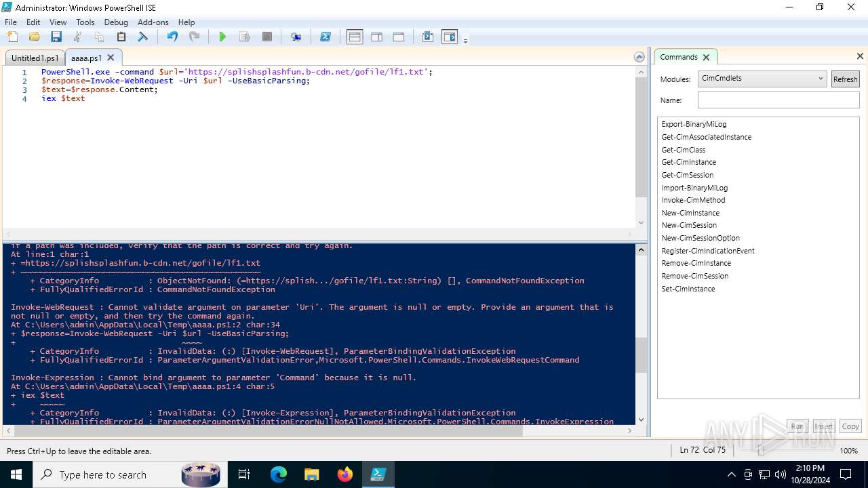
Task: Select Export-BinaryMiLog command
Action: coord(694,124)
